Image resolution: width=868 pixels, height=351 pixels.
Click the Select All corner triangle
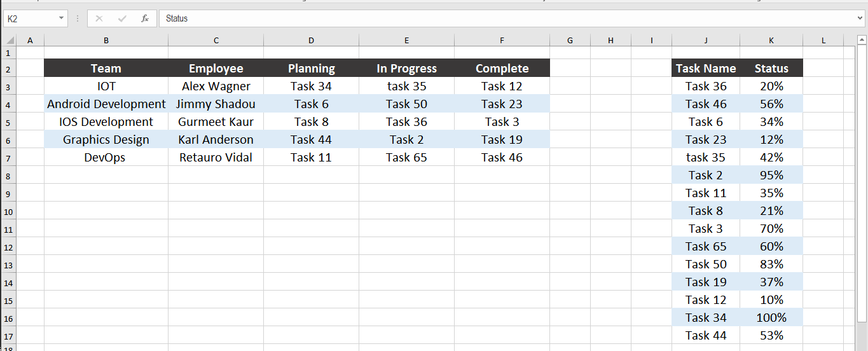[x=10, y=41]
